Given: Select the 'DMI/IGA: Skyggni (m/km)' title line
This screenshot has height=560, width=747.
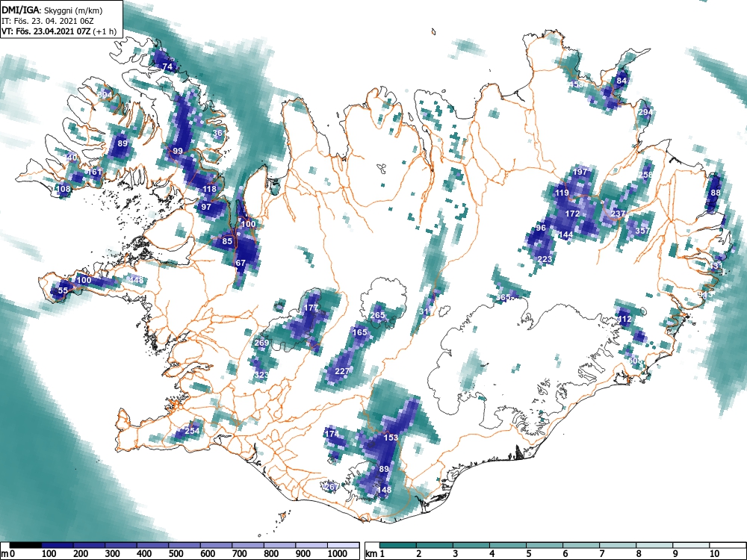Looking at the screenshot, I should click(x=52, y=10).
